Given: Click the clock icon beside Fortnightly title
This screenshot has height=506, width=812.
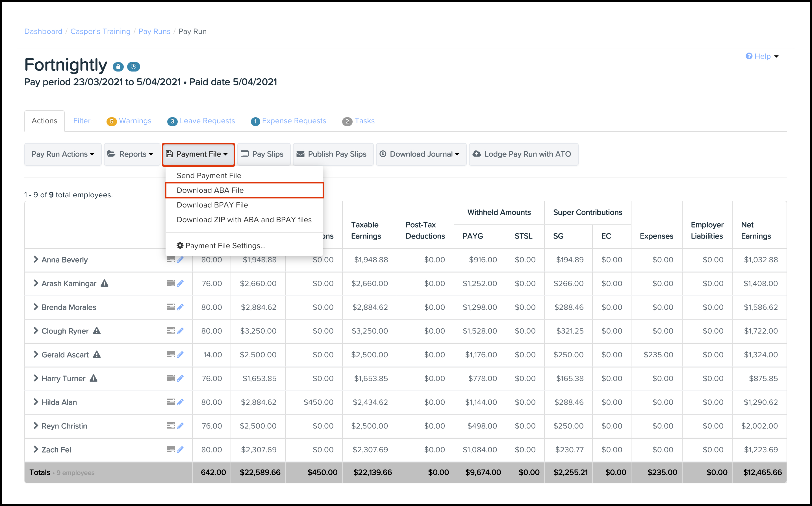Looking at the screenshot, I should [133, 67].
